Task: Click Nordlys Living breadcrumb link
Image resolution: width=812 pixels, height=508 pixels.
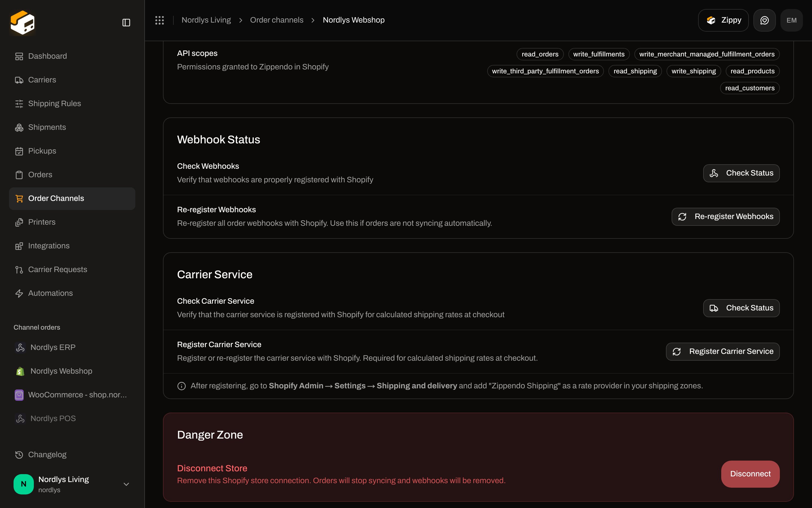Action: coord(206,20)
